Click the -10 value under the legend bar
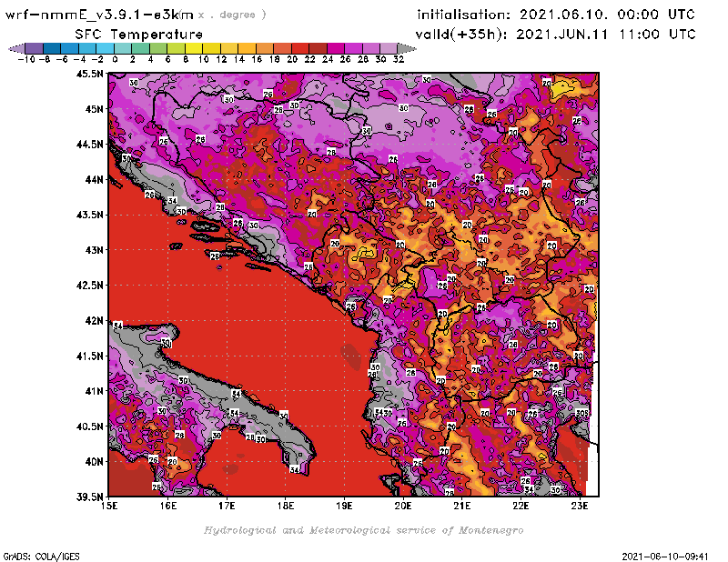This screenshot has height=562, width=728. click(x=26, y=59)
